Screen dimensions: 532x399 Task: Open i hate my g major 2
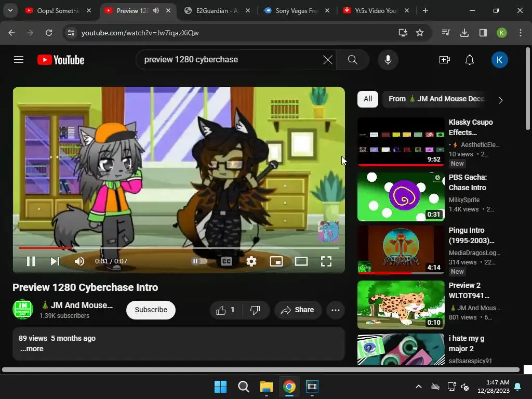466,343
